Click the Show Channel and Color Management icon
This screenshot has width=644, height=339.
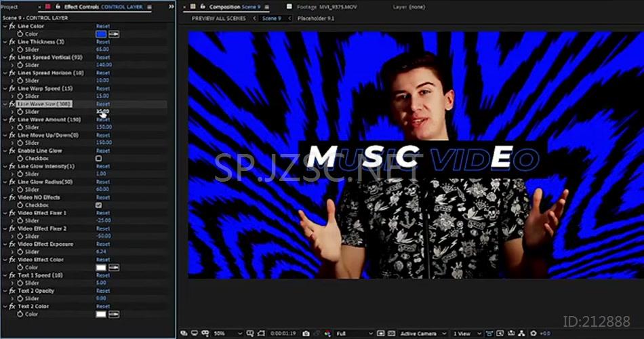pyautogui.click(x=327, y=334)
